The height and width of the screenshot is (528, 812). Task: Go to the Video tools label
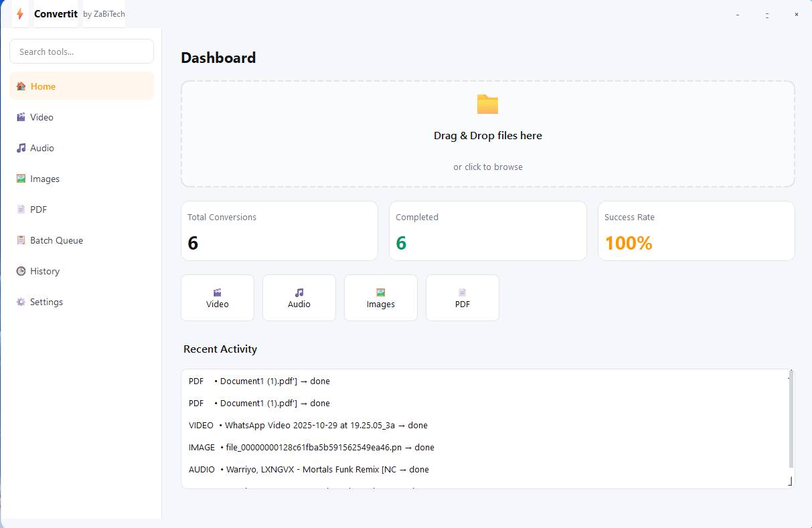pos(42,117)
